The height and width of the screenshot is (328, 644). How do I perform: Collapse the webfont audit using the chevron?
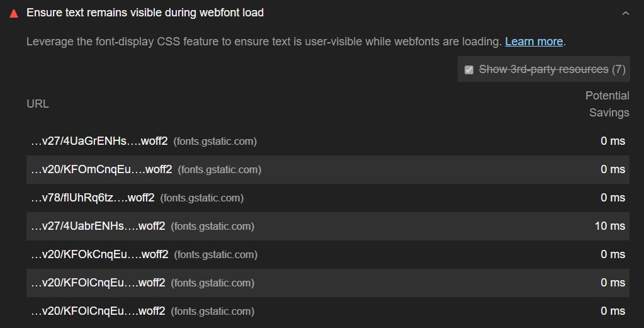tap(626, 13)
